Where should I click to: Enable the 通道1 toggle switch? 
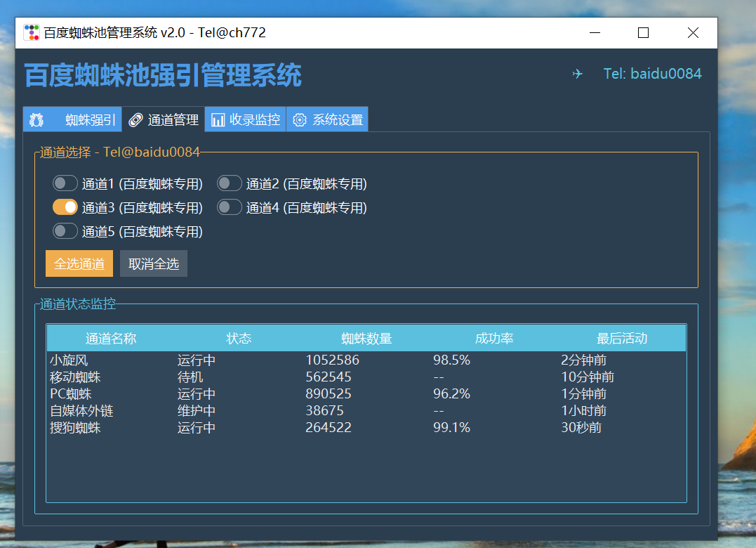(65, 183)
